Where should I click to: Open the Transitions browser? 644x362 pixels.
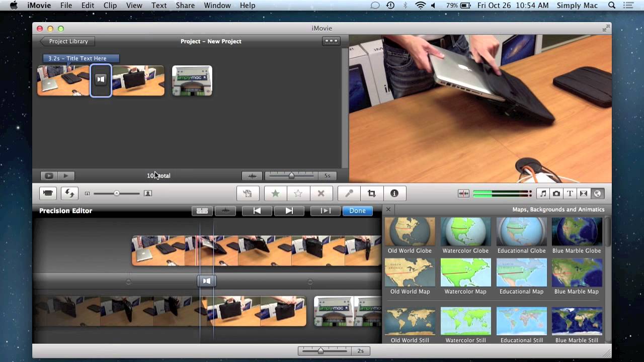pos(584,194)
